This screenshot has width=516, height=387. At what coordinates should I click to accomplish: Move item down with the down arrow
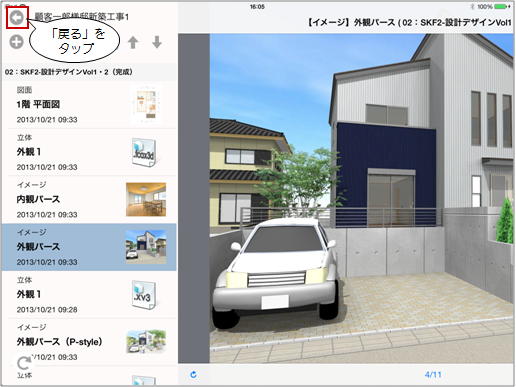(x=157, y=42)
